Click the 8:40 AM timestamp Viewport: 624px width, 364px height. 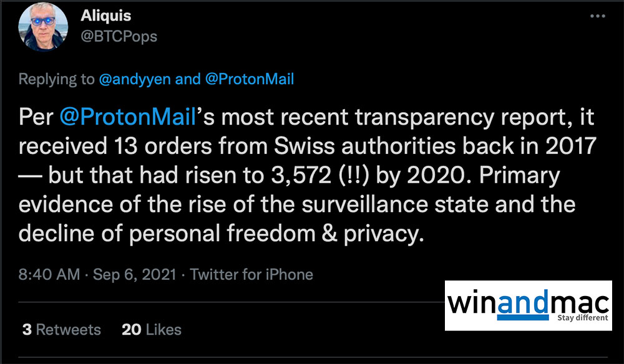tap(49, 274)
